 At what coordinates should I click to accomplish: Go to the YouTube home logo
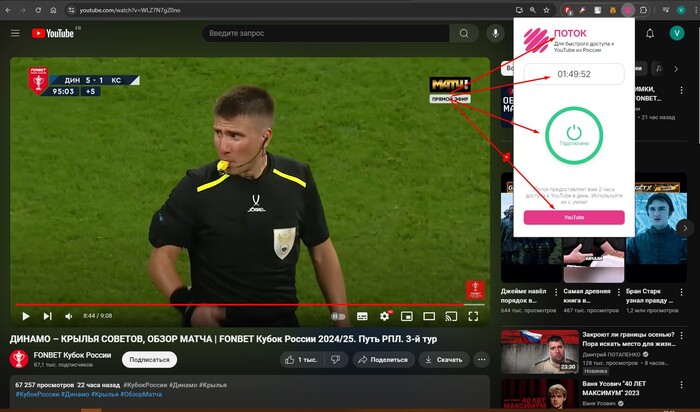(53, 33)
